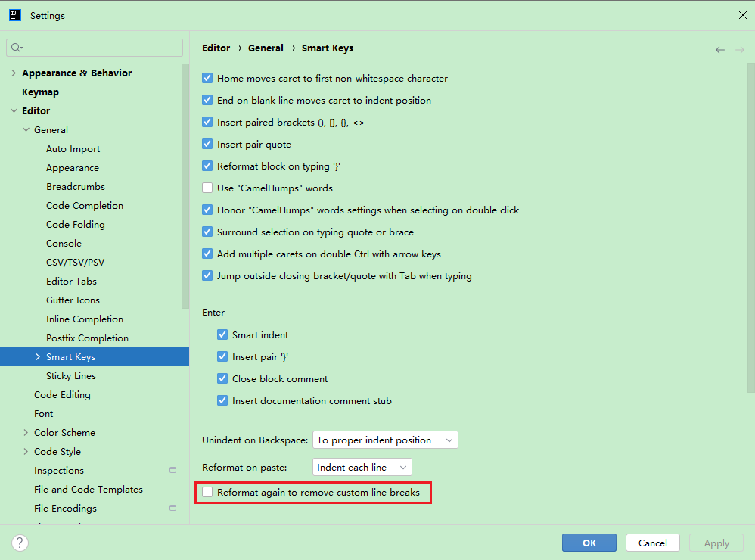This screenshot has height=560, width=755.
Task: Click the IntelliJ logo in title bar
Action: coord(15,15)
